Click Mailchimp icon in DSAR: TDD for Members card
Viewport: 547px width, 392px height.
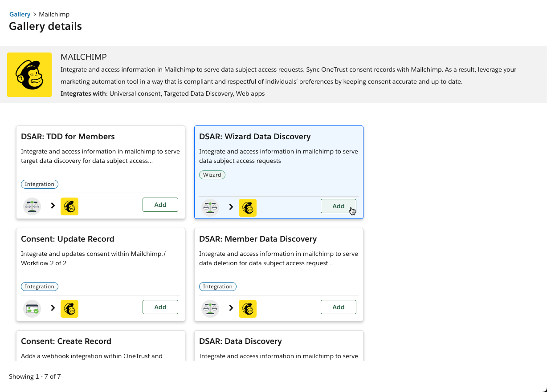pos(69,206)
